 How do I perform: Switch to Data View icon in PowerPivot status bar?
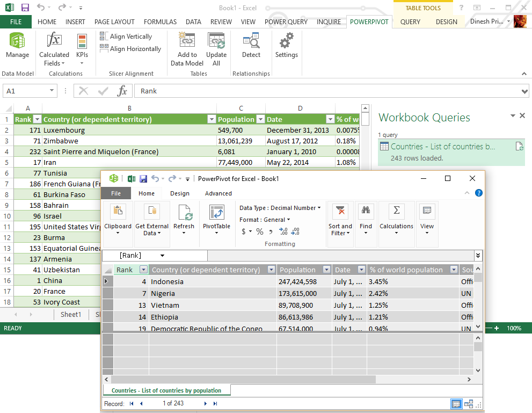(x=456, y=404)
